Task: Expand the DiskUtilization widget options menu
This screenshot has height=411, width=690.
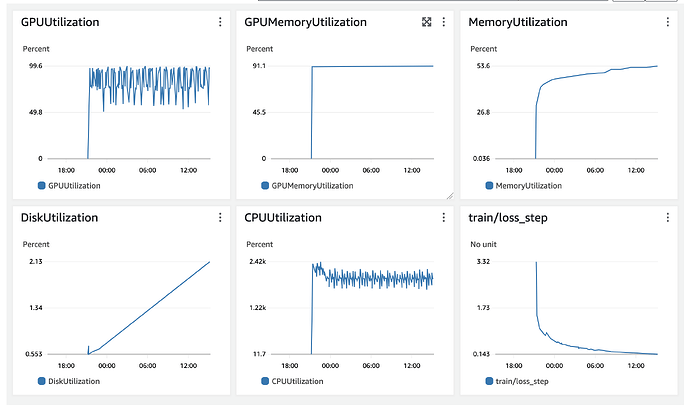Action: pyautogui.click(x=220, y=217)
